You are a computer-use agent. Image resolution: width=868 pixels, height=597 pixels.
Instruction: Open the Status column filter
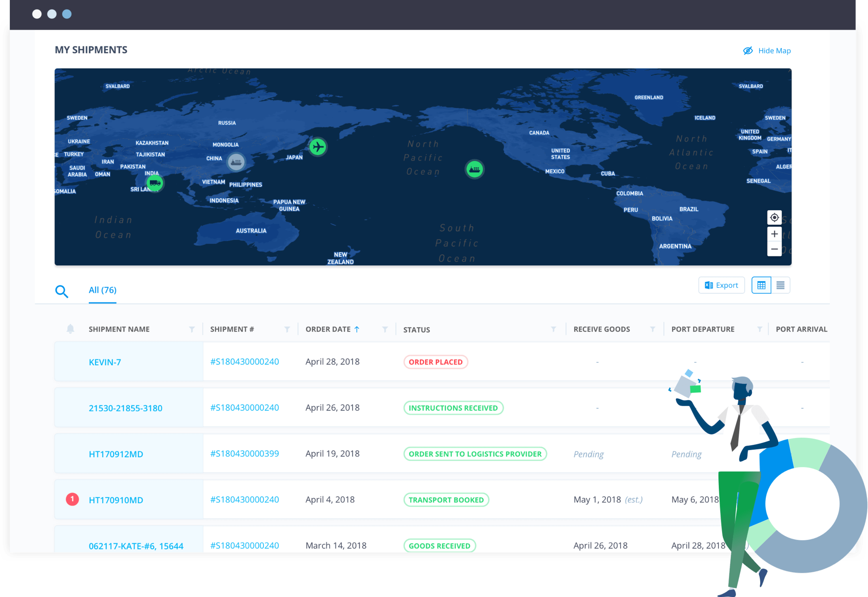(554, 329)
